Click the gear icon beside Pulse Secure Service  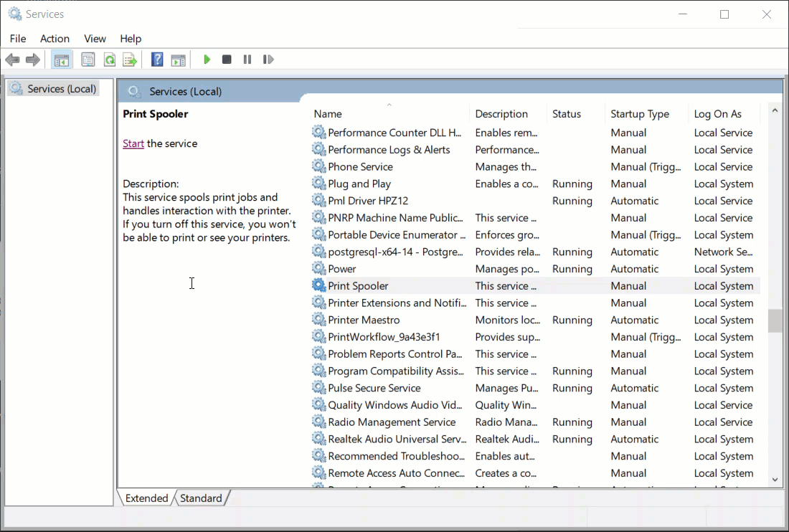click(x=319, y=387)
